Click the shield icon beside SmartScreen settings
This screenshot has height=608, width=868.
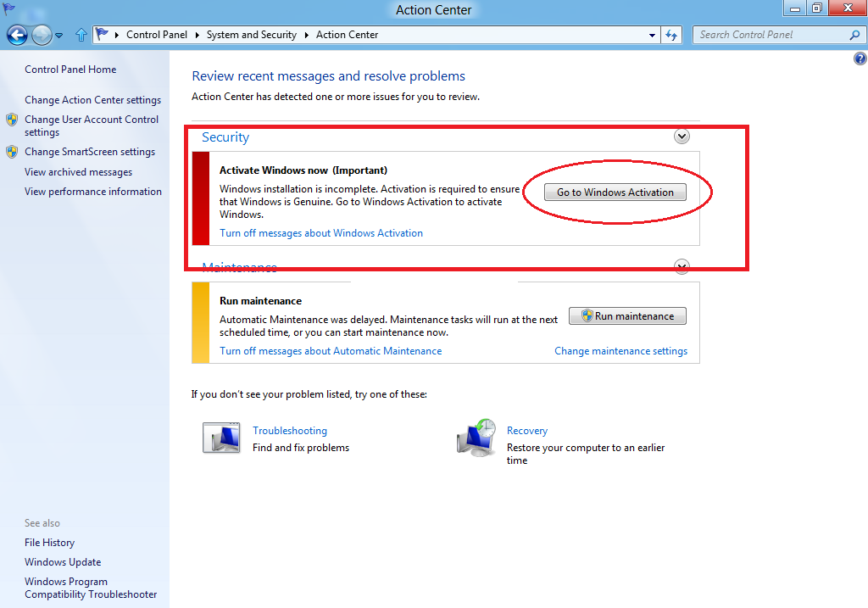(x=12, y=152)
